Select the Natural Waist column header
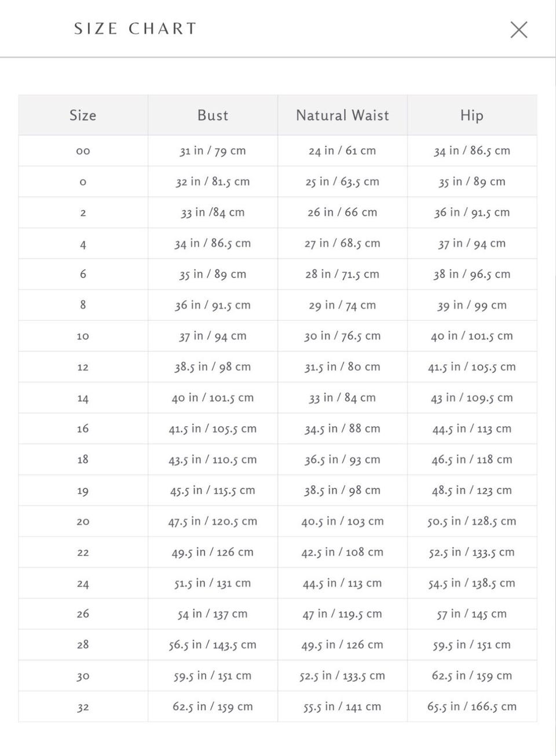This screenshot has height=756, width=556. click(x=342, y=115)
